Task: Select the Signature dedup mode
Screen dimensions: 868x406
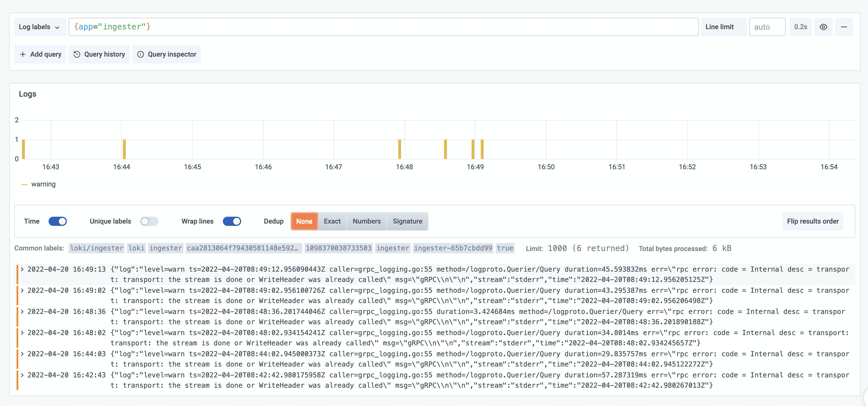Action: point(408,221)
